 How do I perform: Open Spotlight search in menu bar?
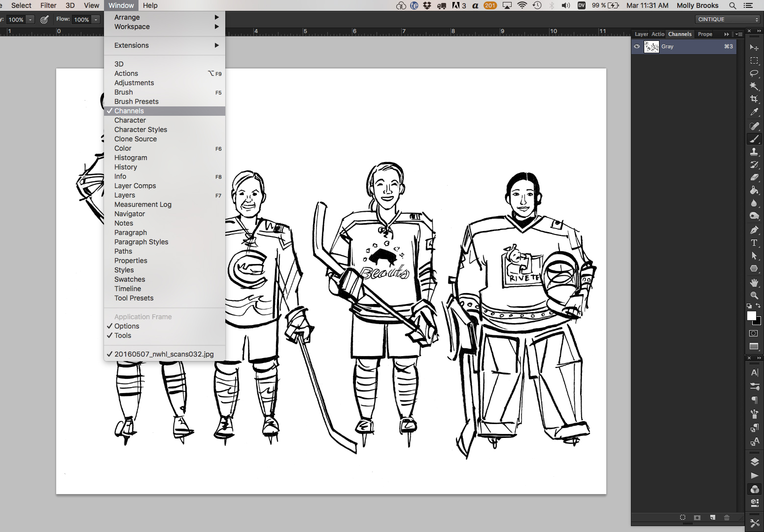point(733,5)
